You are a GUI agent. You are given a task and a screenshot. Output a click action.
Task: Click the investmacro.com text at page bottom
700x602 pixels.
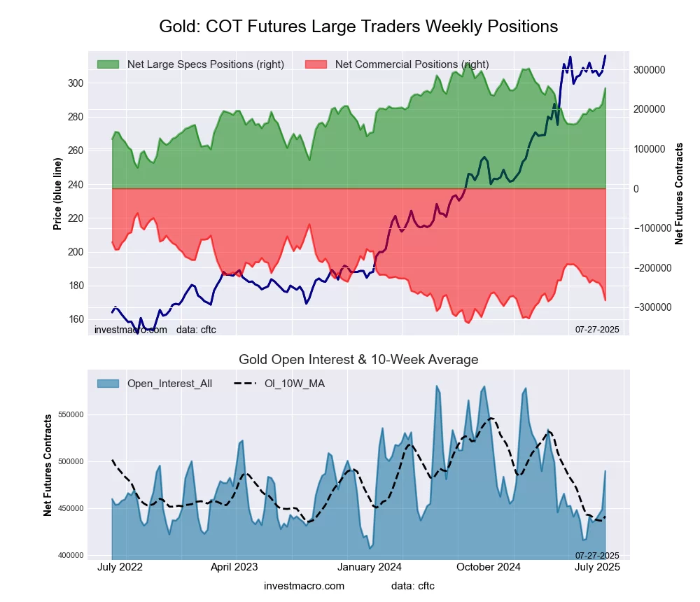pyautogui.click(x=304, y=586)
